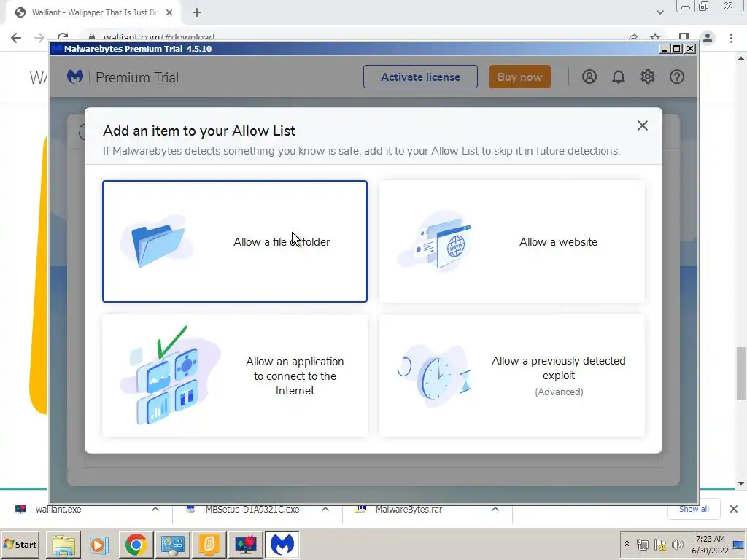Select Allow a previously detected exploit
The image size is (747, 560).
coord(511,376)
